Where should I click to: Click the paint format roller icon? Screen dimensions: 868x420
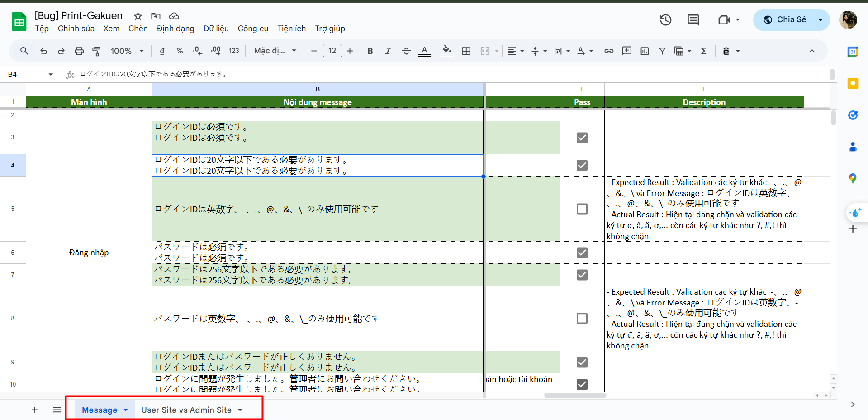[96, 51]
